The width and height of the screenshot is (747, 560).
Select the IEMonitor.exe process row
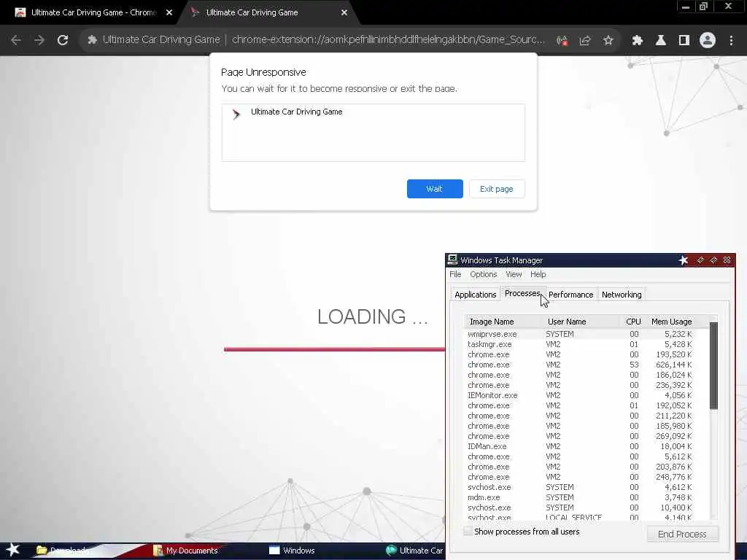580,395
